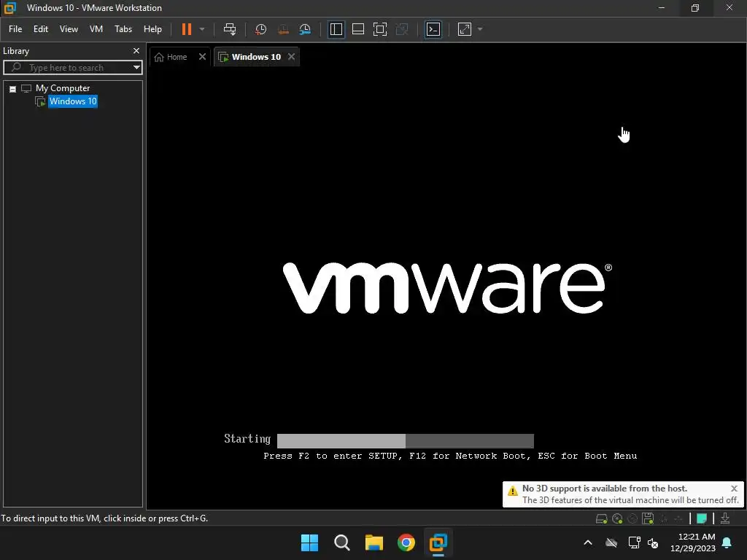This screenshot has height=560, width=747.
Task: Expand the library search dropdown arrow
Action: tap(136, 68)
